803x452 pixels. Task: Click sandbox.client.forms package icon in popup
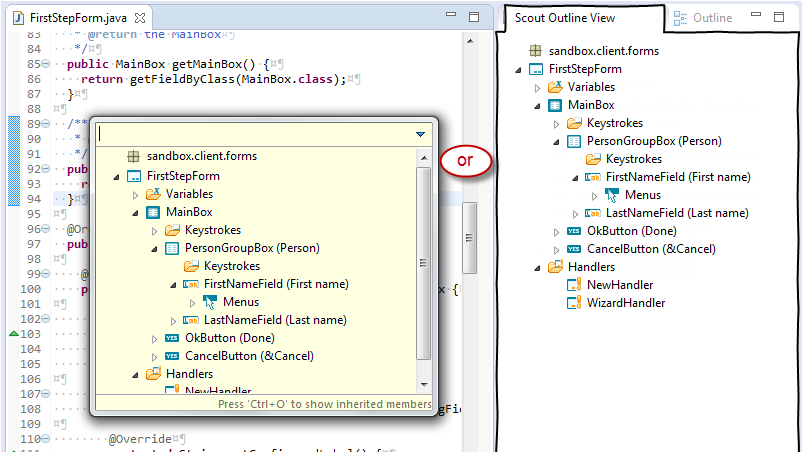133,156
